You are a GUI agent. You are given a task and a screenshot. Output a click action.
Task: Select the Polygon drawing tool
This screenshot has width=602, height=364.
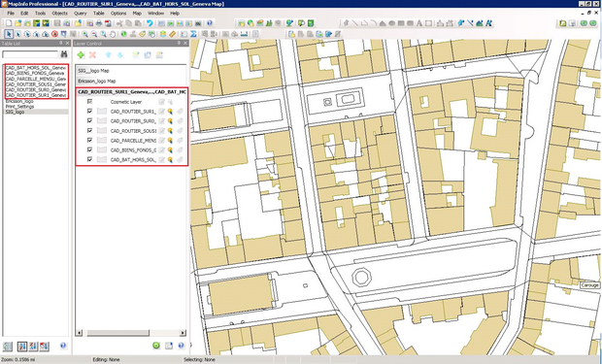(383, 23)
